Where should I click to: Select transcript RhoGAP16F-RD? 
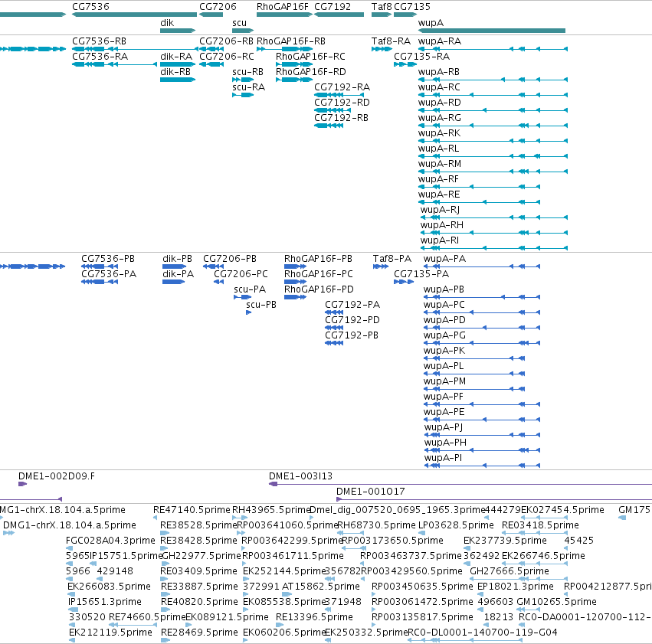(310, 72)
